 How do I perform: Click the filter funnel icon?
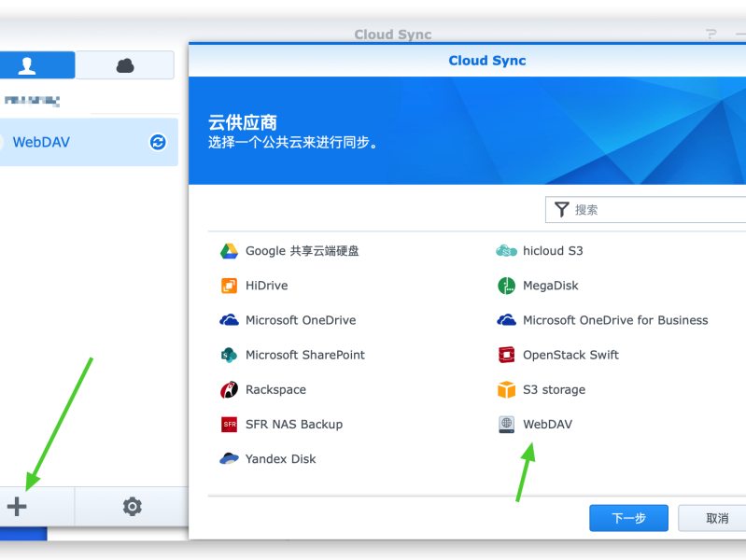(562, 210)
